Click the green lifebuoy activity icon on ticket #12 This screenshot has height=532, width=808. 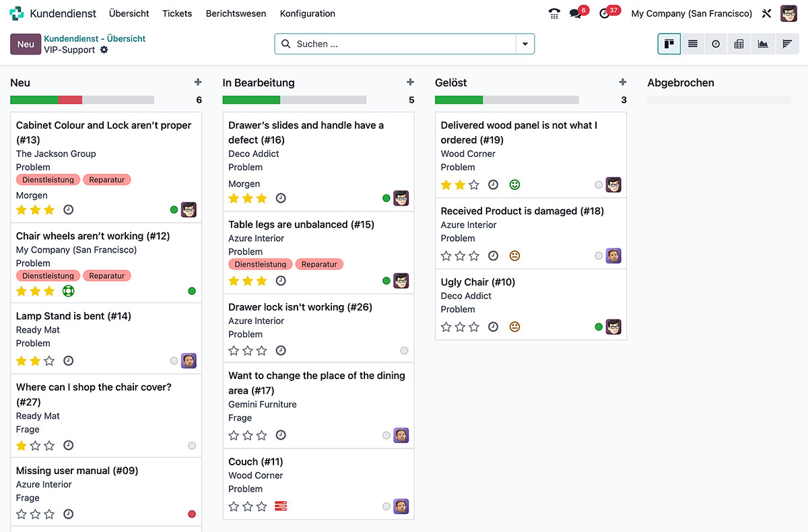(x=68, y=291)
